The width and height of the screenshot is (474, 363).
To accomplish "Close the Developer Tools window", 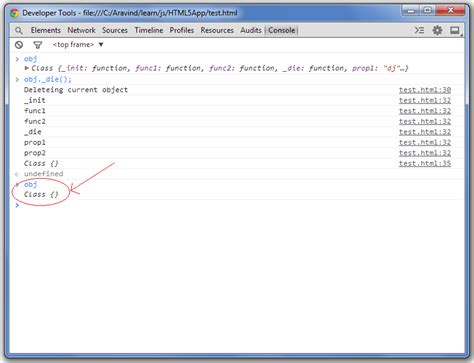I will pos(450,11).
